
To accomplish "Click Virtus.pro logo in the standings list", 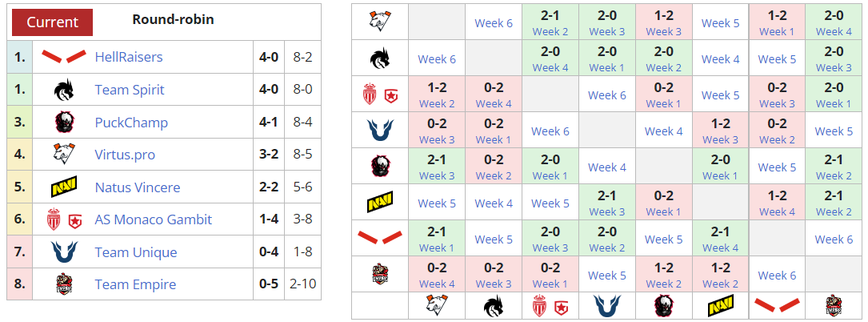I will click(64, 155).
